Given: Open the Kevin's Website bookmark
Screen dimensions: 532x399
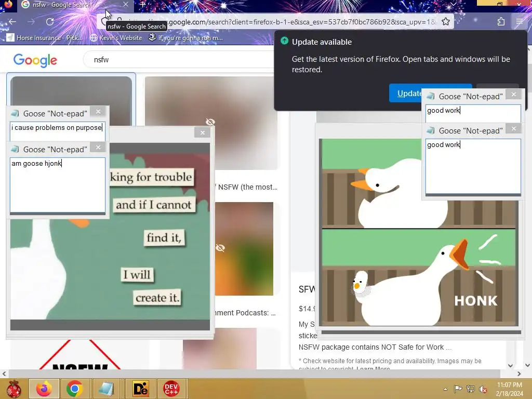Looking at the screenshot, I should 116,37.
